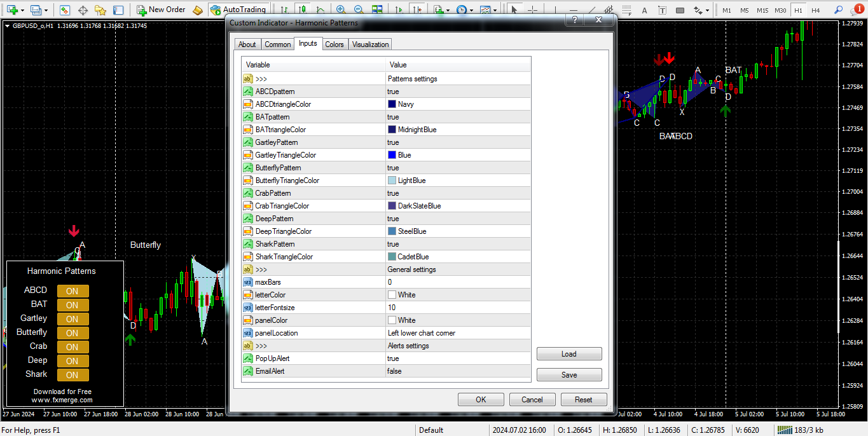Viewport: 868px width, 436px height.
Task: Toggle the ABCD pattern ON button
Action: pos(72,291)
